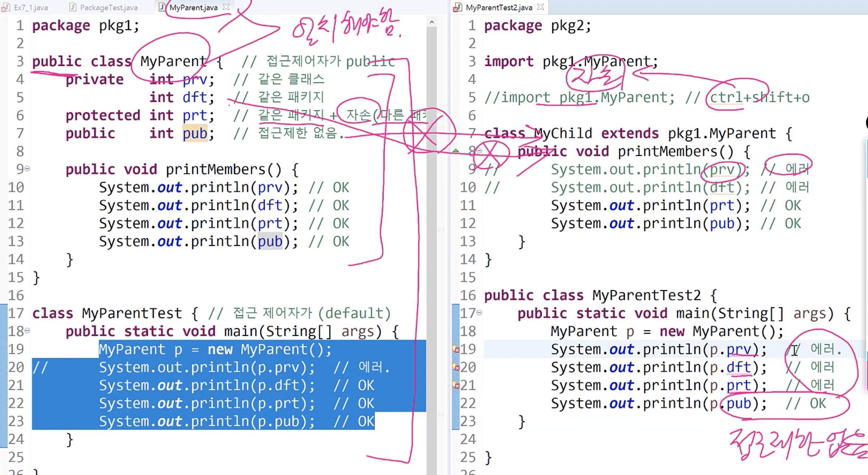
Task: Switch to the Ex7_1.java tab
Action: coord(30,8)
